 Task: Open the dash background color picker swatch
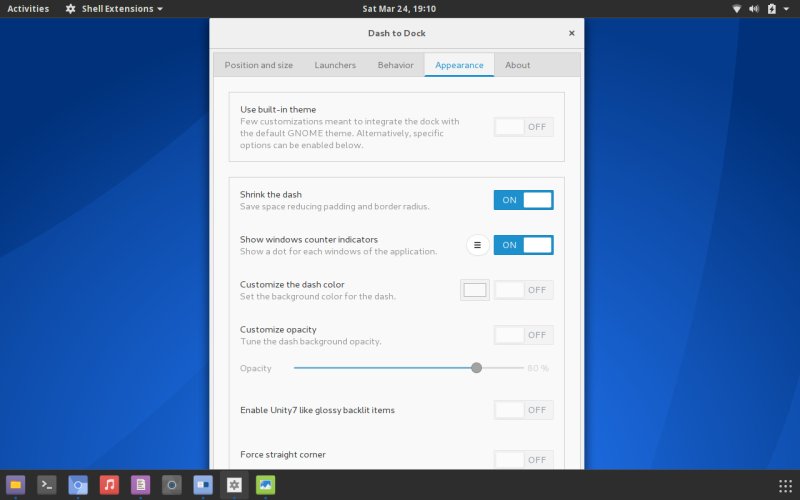tap(475, 290)
